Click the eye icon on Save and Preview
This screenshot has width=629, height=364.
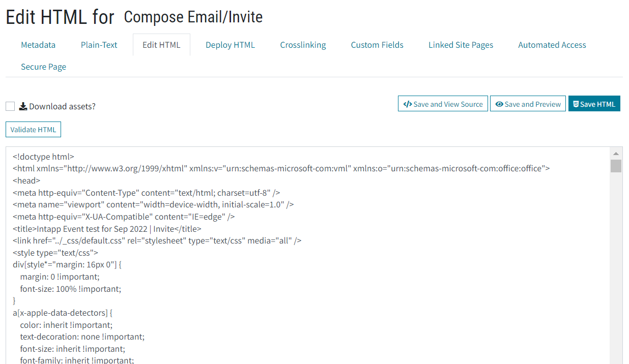499,104
